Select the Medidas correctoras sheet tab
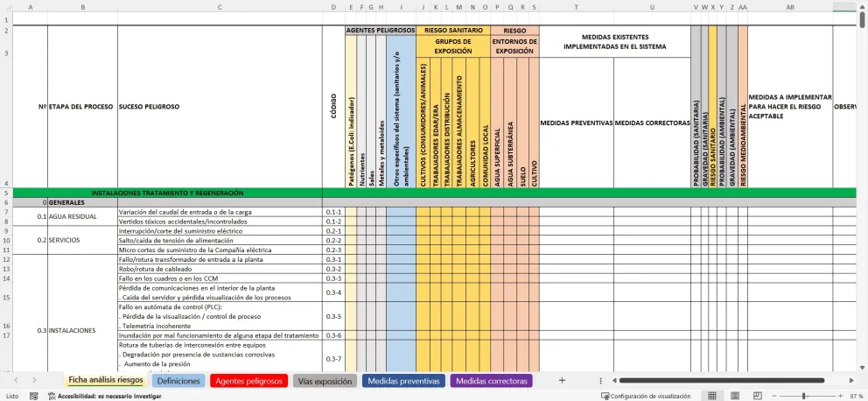This screenshot has width=868, height=401. (492, 381)
